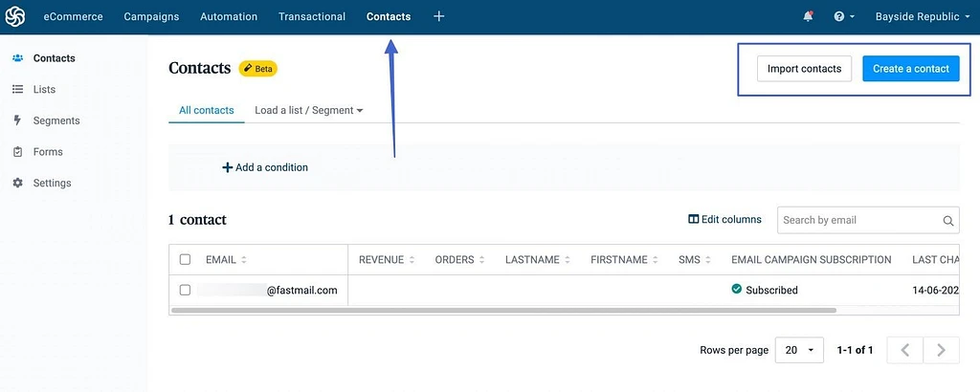This screenshot has width=980, height=392.
Task: Click the Beta badge
Action: tap(258, 69)
